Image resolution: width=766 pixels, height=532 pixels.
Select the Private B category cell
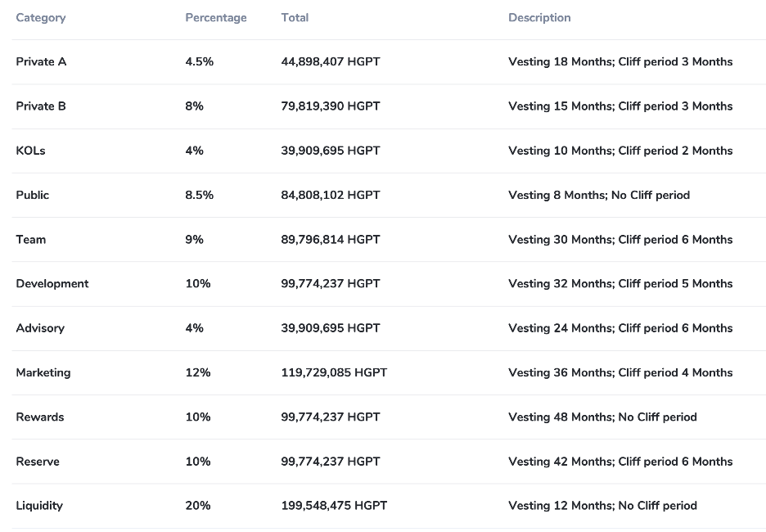tap(41, 106)
